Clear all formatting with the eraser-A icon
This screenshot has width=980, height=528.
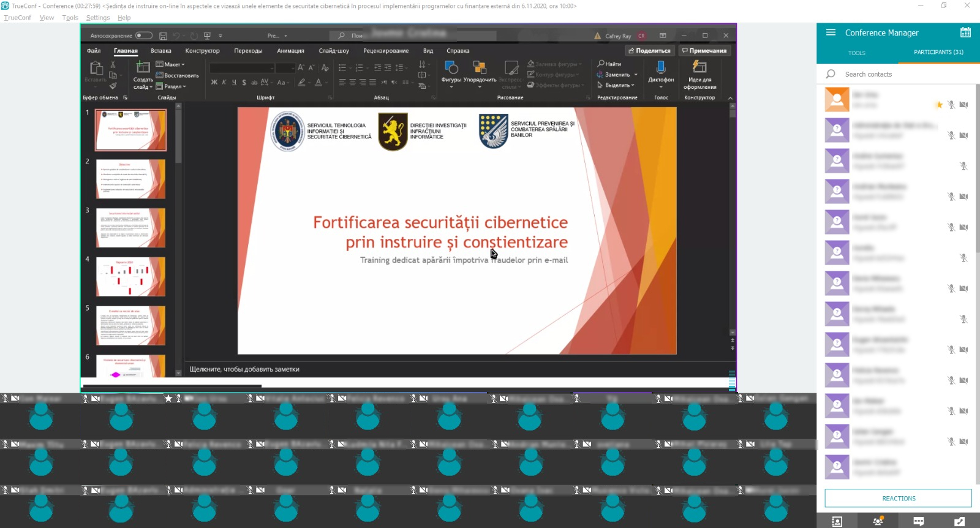click(325, 67)
